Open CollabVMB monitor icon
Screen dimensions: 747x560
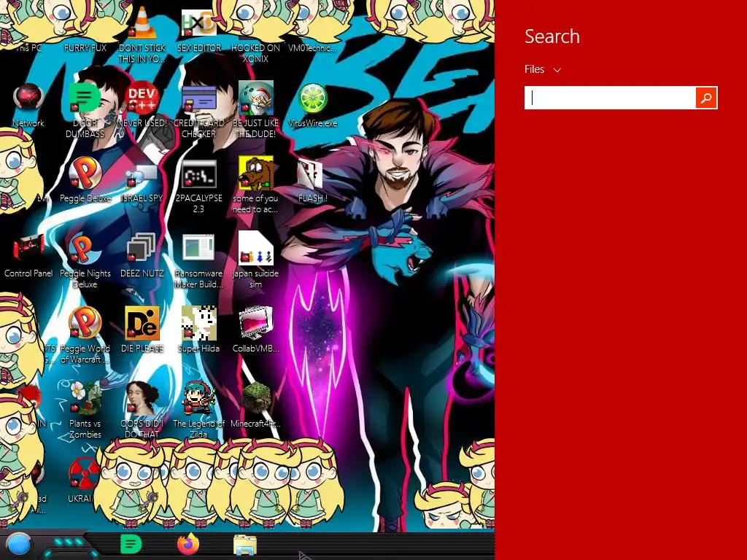tap(255, 323)
